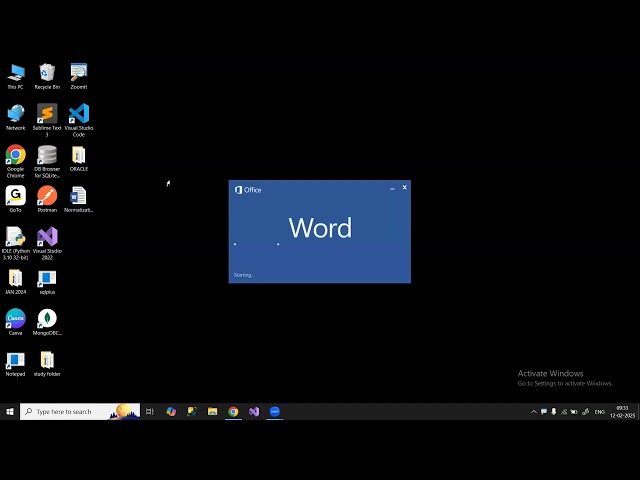Open the Recycle Bin icon
This screenshot has width=640, height=480.
pyautogui.click(x=47, y=76)
